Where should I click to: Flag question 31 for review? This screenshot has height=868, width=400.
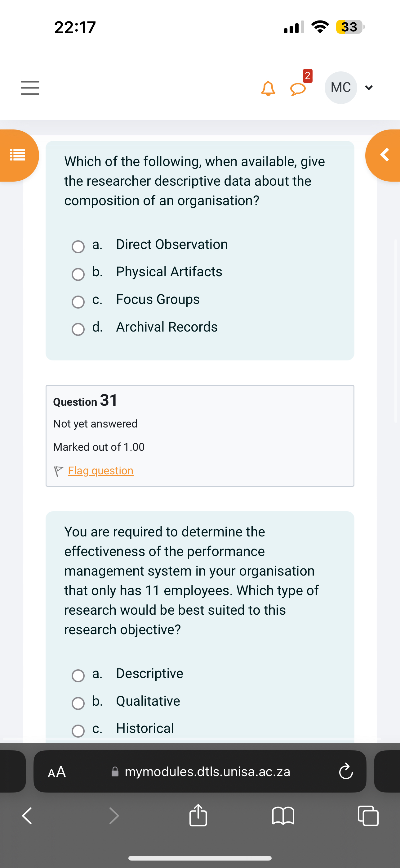[x=100, y=470]
